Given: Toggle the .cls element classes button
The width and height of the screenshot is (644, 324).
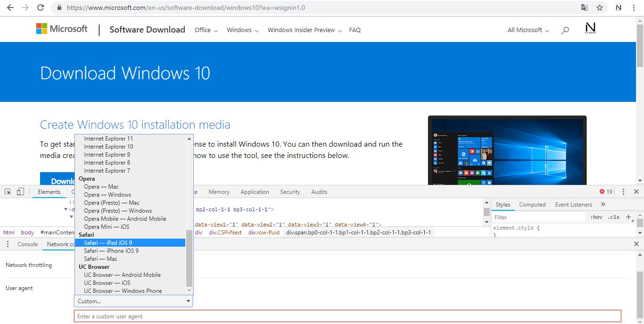Looking at the screenshot, I should [614, 217].
